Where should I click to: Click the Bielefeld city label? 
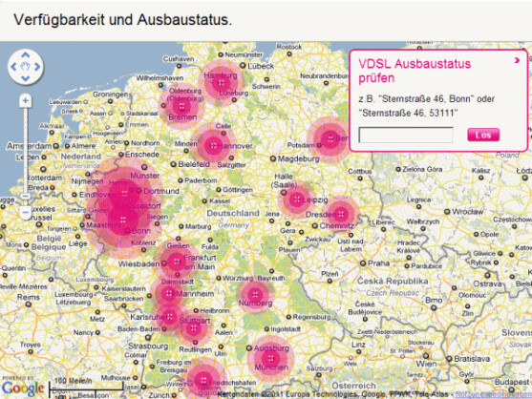[x=194, y=164]
